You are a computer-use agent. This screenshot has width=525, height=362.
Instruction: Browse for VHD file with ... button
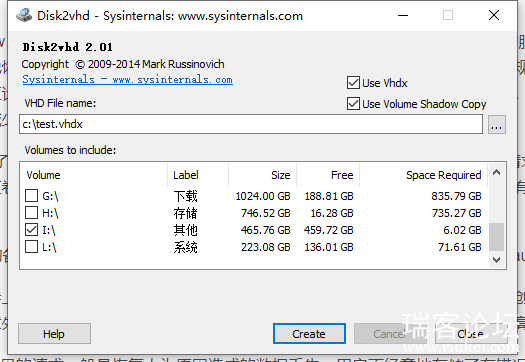[497, 125]
